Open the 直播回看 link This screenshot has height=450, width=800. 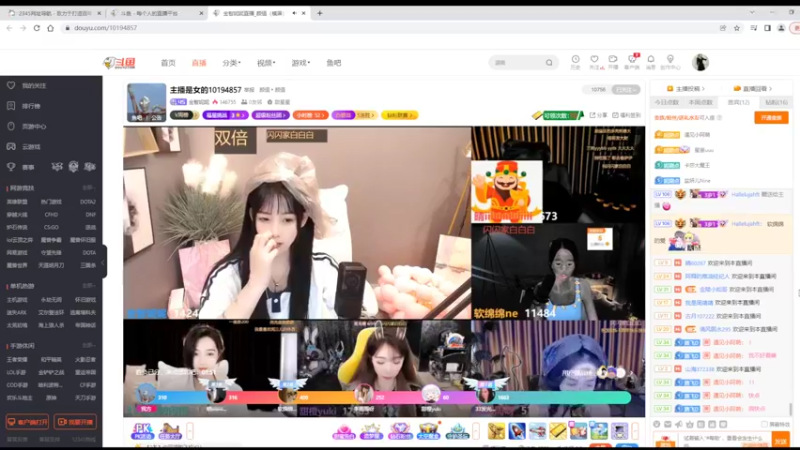[753, 89]
